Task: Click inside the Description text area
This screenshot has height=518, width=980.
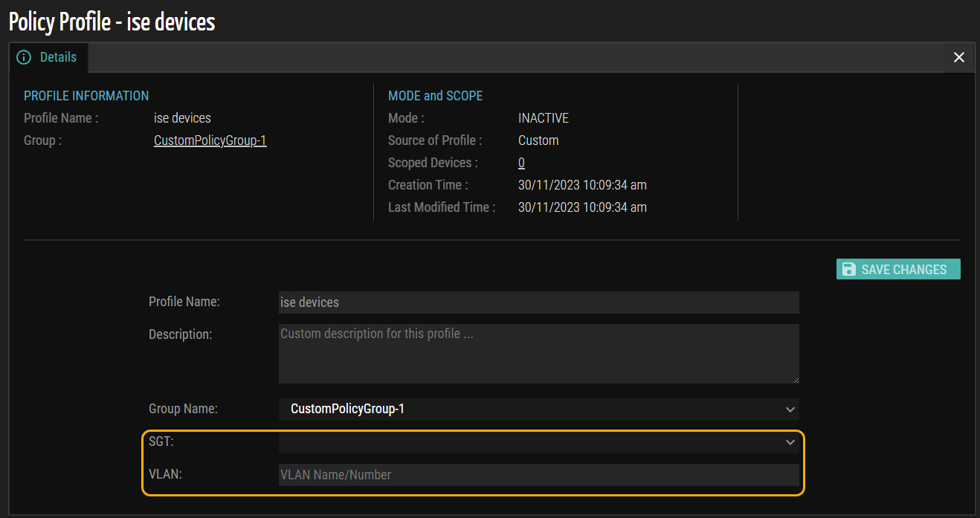Action: [x=538, y=353]
